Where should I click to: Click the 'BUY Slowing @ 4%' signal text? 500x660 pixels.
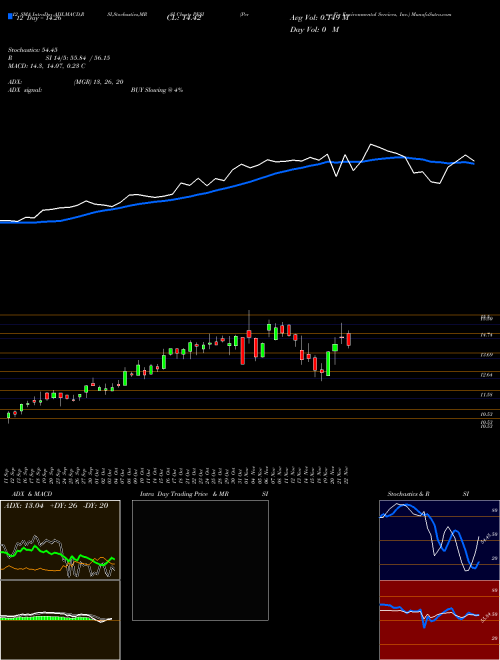pyautogui.click(x=157, y=90)
